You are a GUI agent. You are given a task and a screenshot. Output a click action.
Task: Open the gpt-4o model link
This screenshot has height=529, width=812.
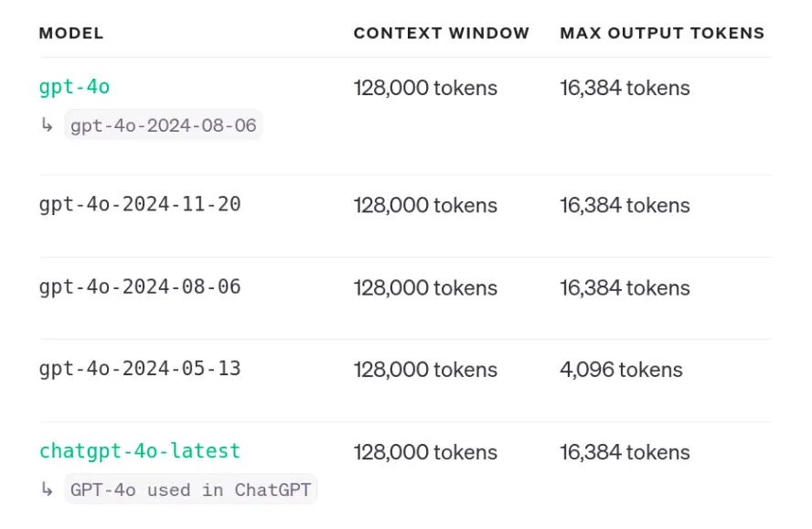click(74, 87)
